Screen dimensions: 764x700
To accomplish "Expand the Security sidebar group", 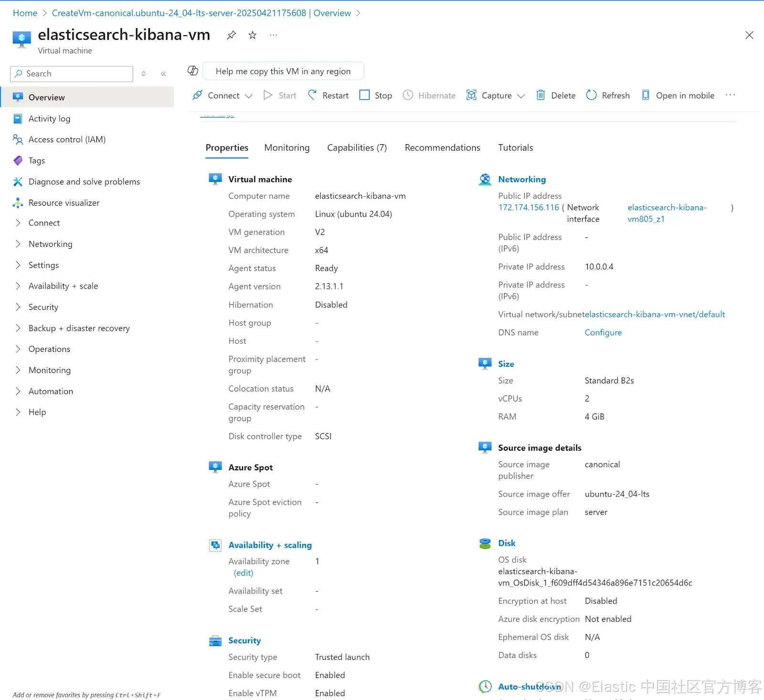I will point(43,307).
